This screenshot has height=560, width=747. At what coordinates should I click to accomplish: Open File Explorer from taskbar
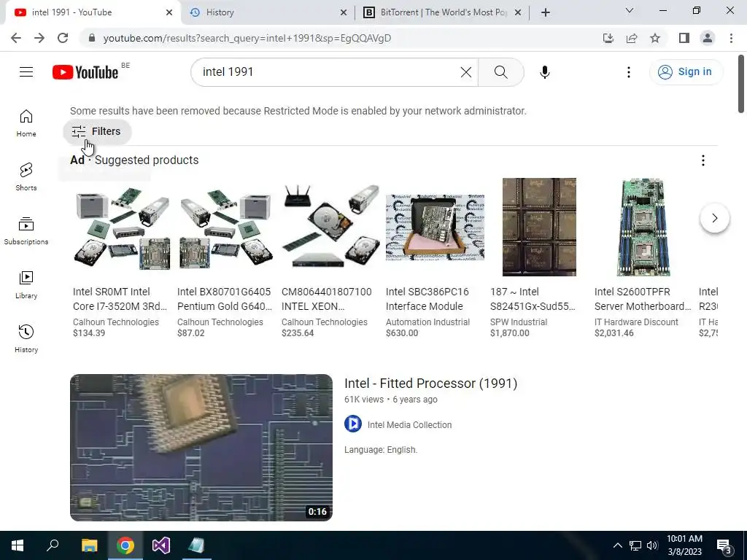click(x=89, y=545)
